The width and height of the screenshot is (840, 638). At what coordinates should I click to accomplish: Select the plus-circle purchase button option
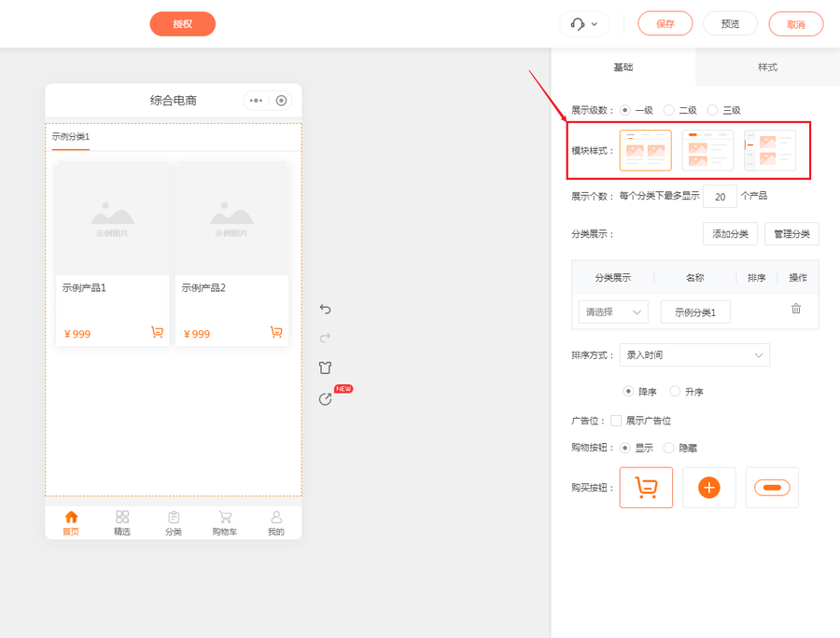coord(709,488)
